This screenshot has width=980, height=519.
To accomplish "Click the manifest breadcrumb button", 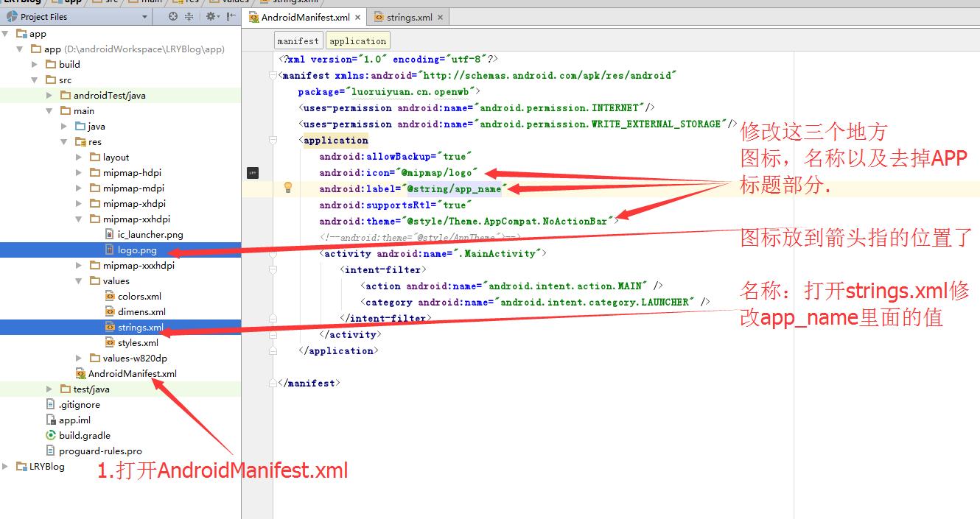I will click(298, 41).
